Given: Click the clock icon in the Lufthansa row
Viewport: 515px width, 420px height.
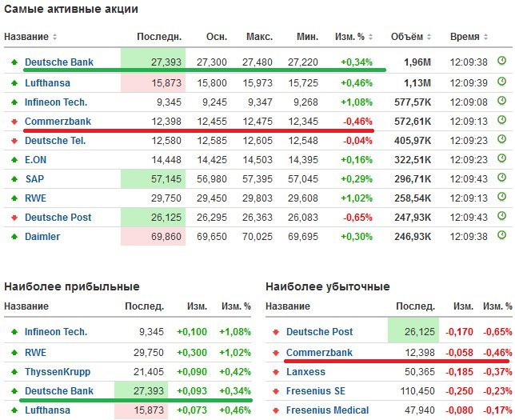Looking at the screenshot, I should pos(501,82).
